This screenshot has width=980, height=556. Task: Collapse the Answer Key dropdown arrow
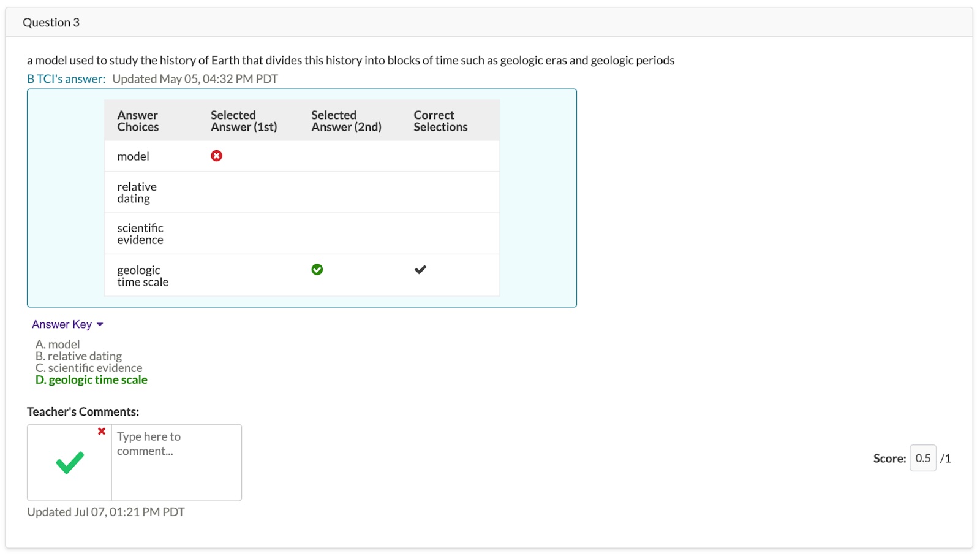(x=100, y=325)
